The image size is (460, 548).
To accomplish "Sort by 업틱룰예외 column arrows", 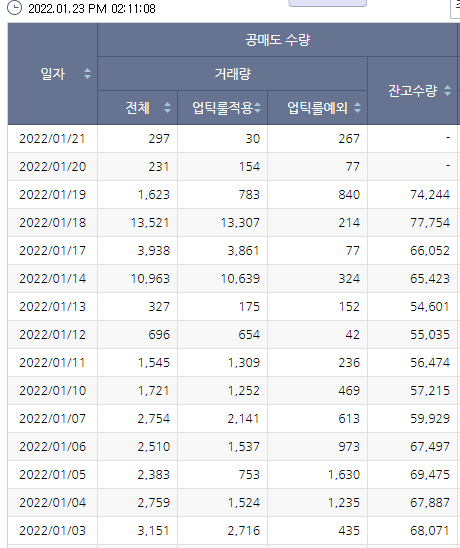I will point(357,107).
